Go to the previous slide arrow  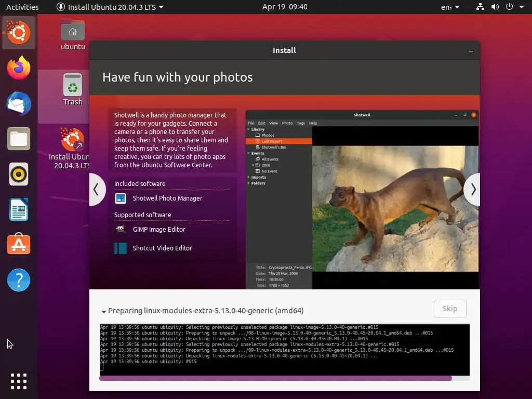pos(97,189)
